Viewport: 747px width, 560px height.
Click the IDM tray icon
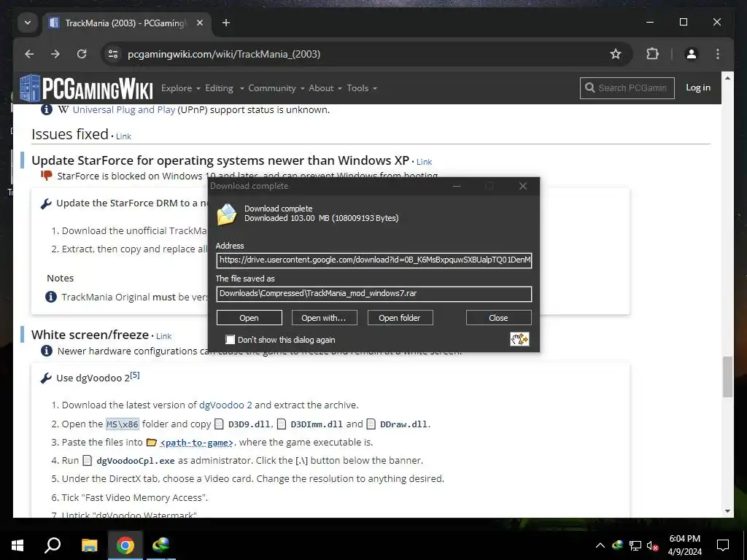coord(617,545)
